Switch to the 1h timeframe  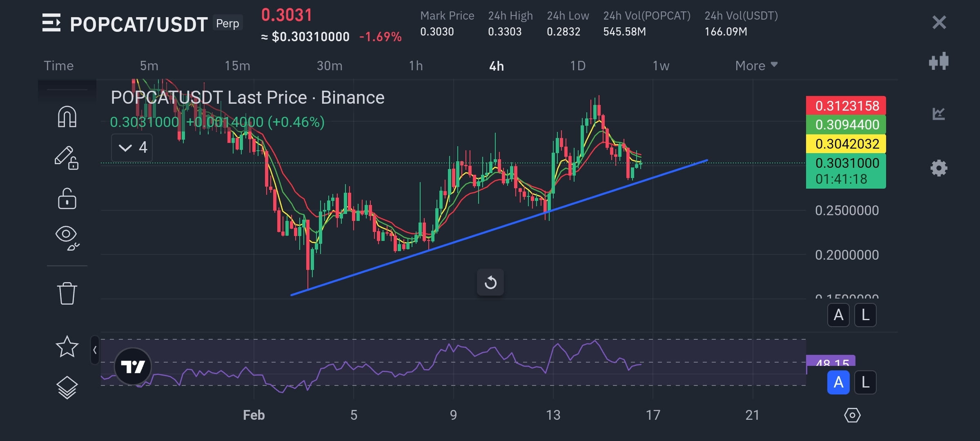(x=416, y=66)
